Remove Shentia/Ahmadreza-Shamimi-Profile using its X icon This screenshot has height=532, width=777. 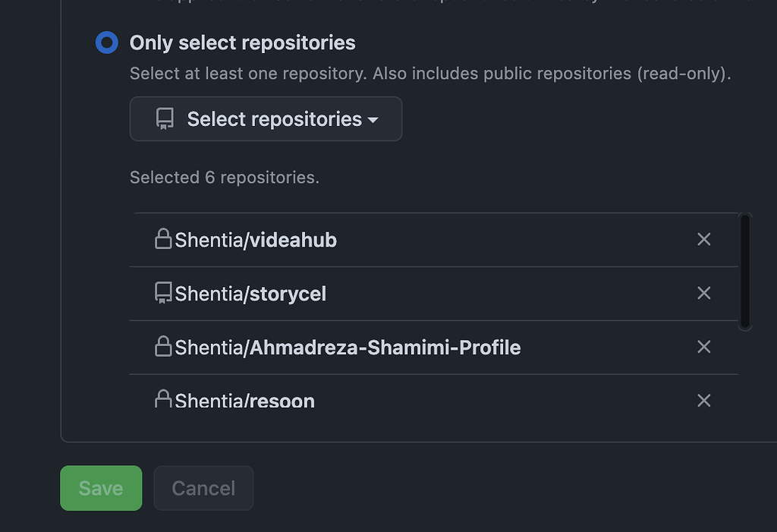[703, 347]
